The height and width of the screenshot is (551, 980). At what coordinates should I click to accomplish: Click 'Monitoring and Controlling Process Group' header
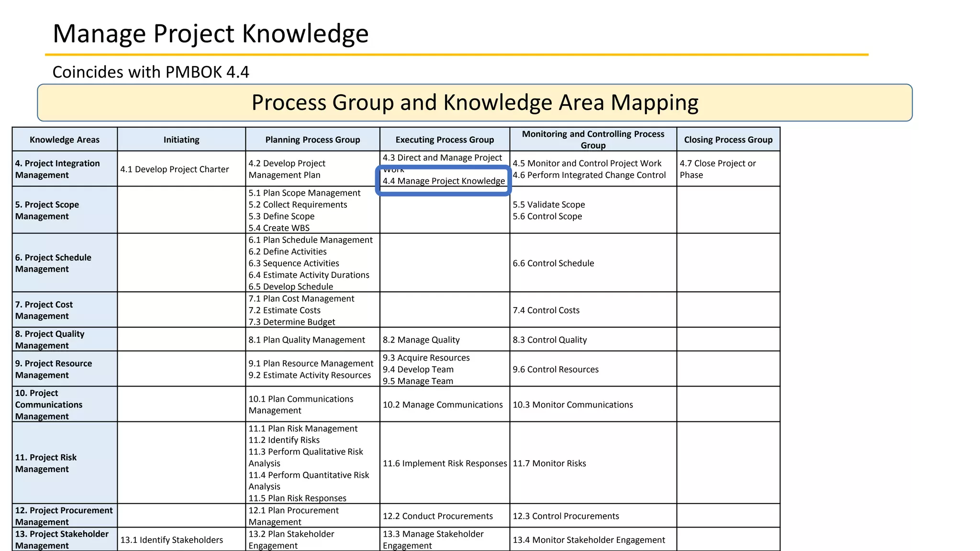593,140
